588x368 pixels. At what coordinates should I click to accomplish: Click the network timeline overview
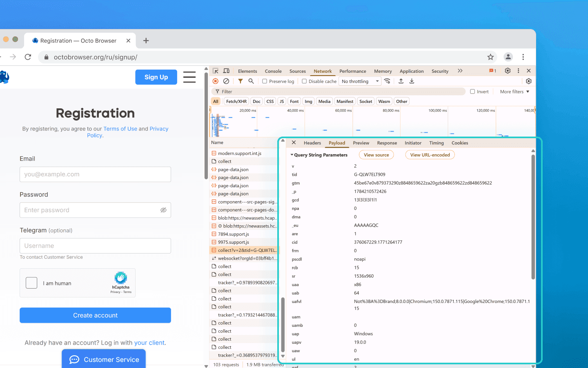click(x=372, y=122)
